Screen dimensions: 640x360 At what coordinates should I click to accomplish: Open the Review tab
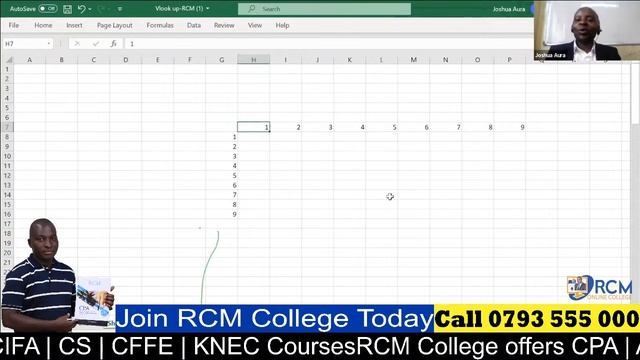click(x=224, y=25)
